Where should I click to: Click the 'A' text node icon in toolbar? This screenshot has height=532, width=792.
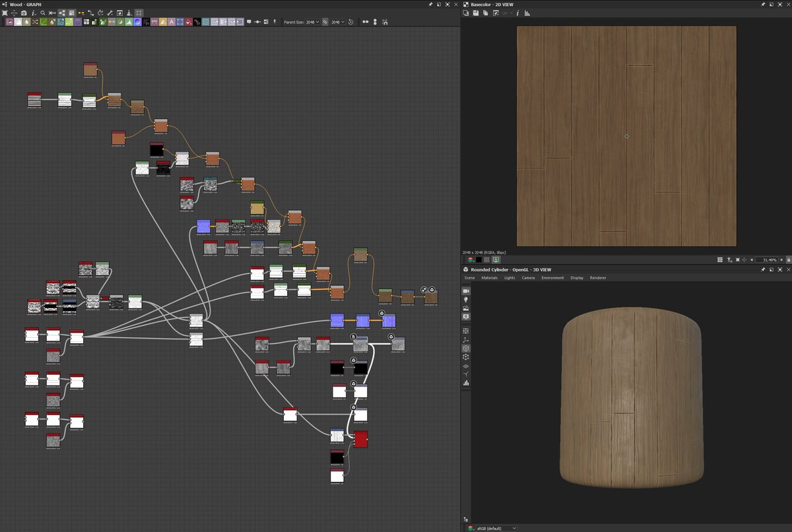[172, 22]
